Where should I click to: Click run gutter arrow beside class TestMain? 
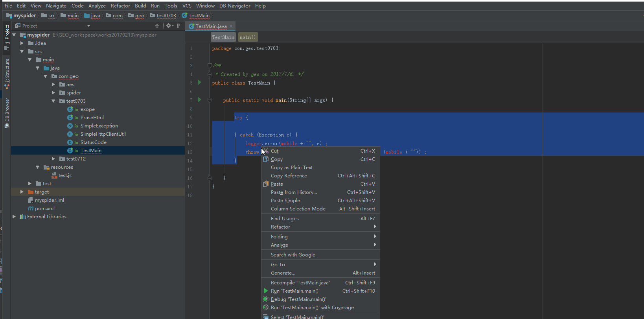point(199,83)
